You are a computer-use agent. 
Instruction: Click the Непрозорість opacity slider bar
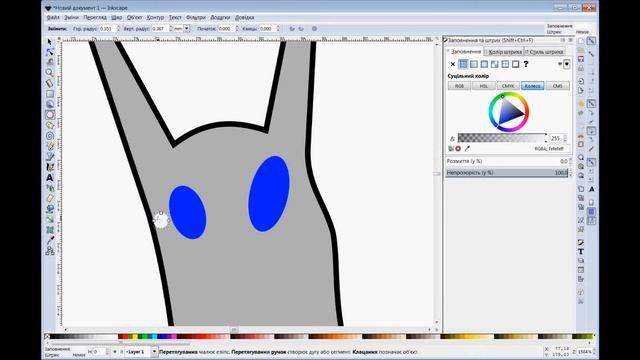(507, 173)
